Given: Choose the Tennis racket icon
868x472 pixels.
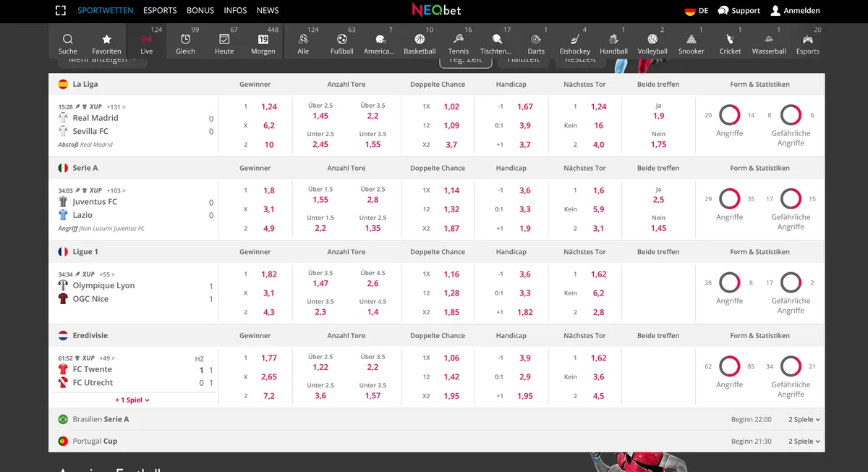Looking at the screenshot, I should (459, 40).
